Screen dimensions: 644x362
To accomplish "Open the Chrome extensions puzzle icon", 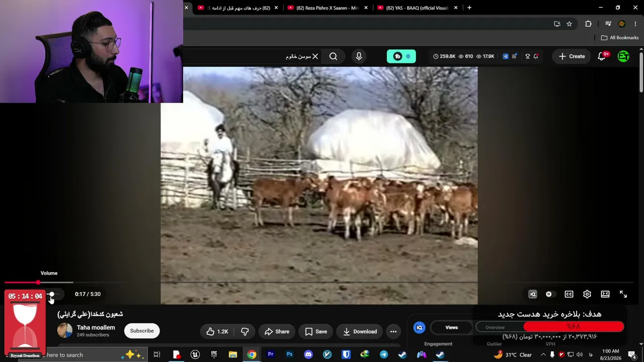I will pos(588,24).
